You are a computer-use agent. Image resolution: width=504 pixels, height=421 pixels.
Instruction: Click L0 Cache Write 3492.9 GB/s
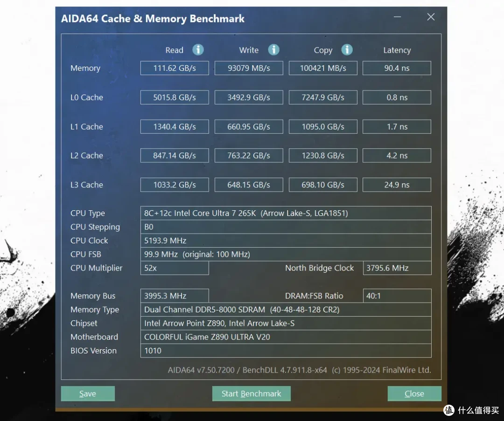click(x=249, y=97)
